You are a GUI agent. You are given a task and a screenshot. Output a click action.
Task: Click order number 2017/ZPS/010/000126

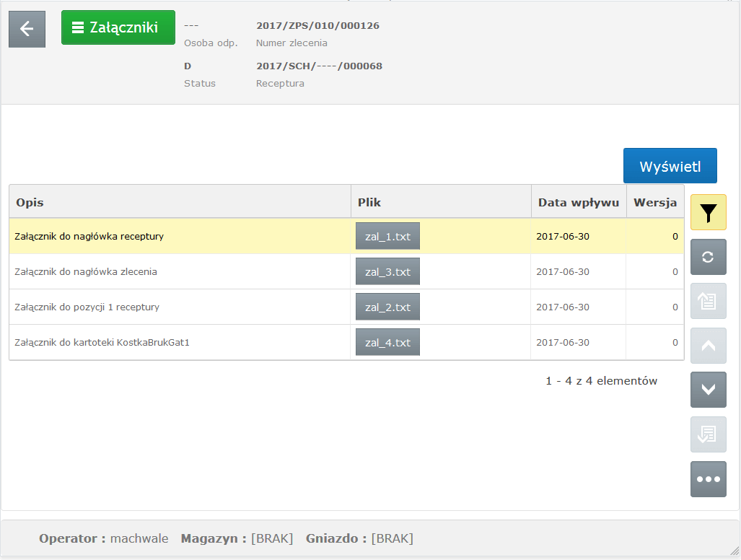317,25
